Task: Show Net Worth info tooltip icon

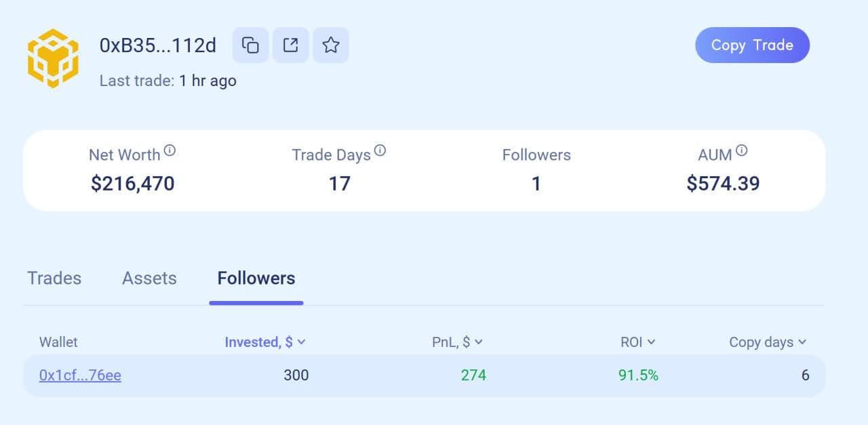Action: coord(170,150)
